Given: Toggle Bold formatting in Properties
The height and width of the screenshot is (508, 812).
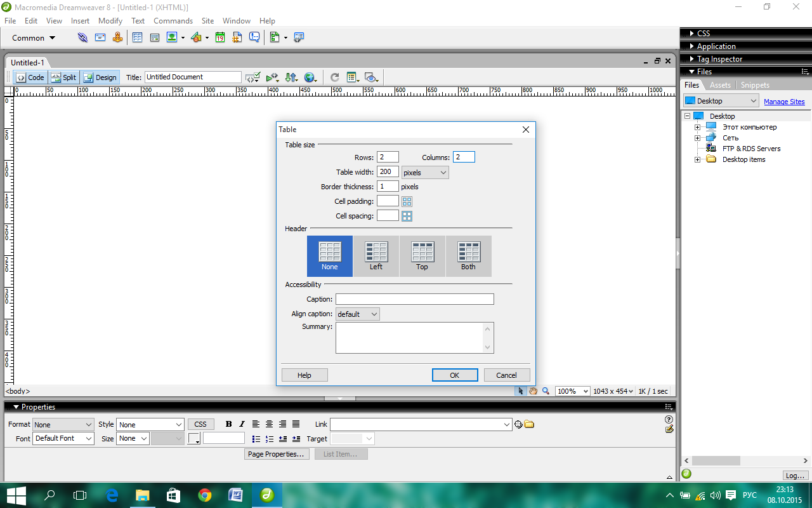Looking at the screenshot, I should (x=229, y=424).
